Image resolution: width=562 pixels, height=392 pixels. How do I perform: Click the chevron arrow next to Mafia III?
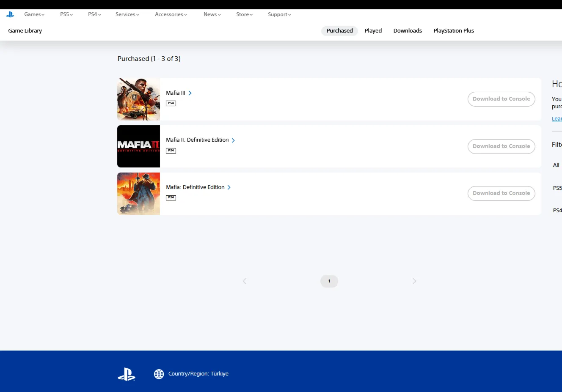point(190,93)
